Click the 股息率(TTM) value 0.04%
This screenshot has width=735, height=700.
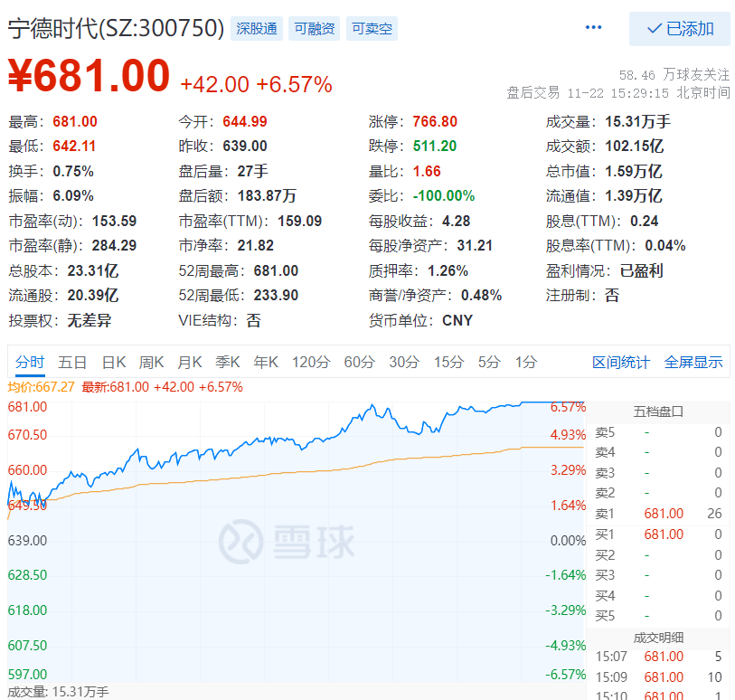(x=665, y=246)
